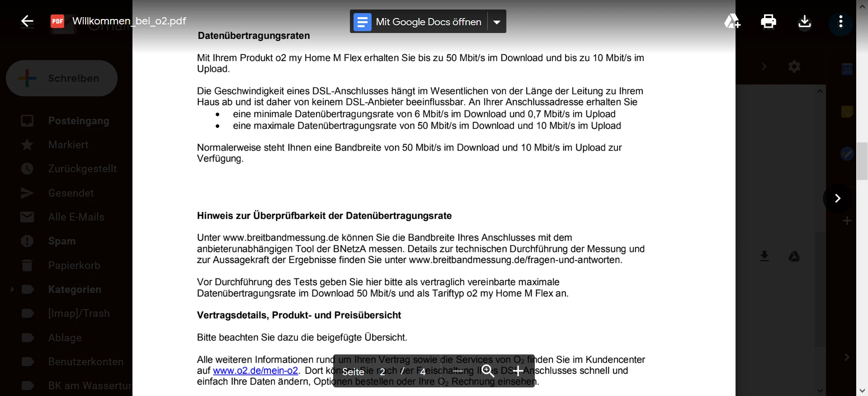Click heading 'Hinweis zur Überprüfbarkeit der Datenübertragungsrate'
Image resolution: width=868 pixels, height=396 pixels.
click(x=324, y=216)
